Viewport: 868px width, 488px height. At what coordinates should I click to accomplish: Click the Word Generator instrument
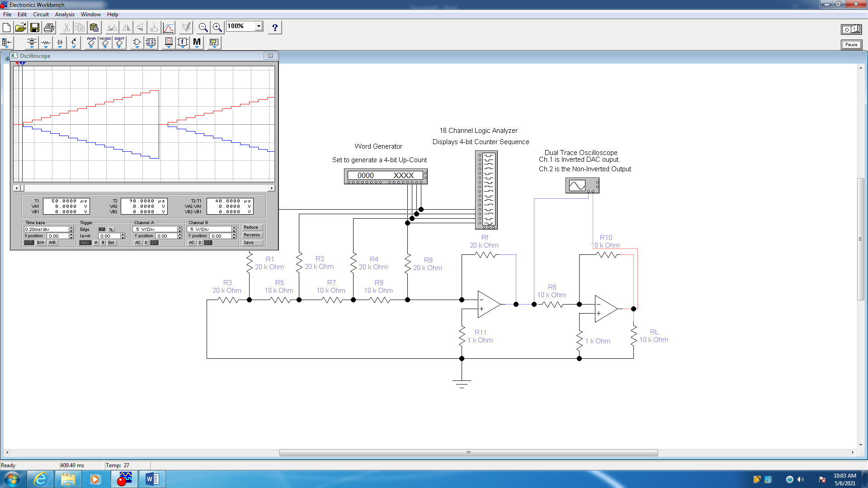[386, 176]
